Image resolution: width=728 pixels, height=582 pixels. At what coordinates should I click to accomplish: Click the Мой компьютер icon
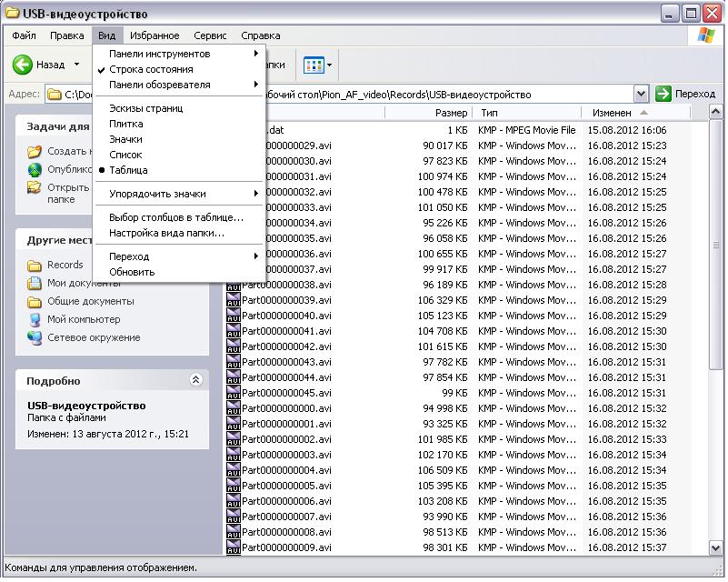(35, 320)
